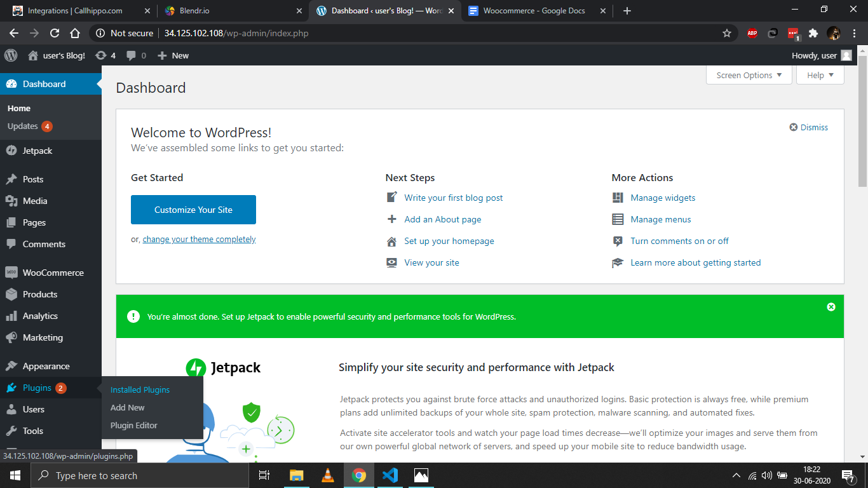Click the View your site link
This screenshot has height=488, width=868.
(x=431, y=262)
